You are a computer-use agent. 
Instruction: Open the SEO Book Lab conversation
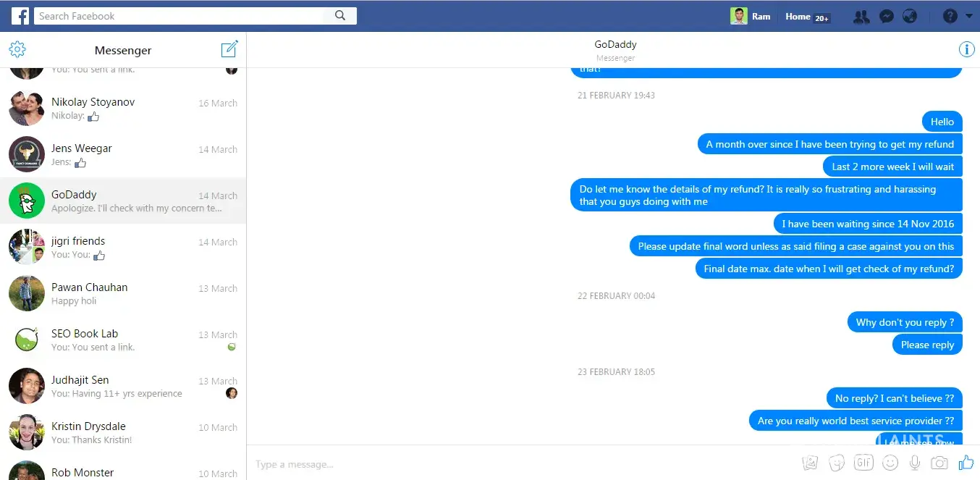pos(123,340)
